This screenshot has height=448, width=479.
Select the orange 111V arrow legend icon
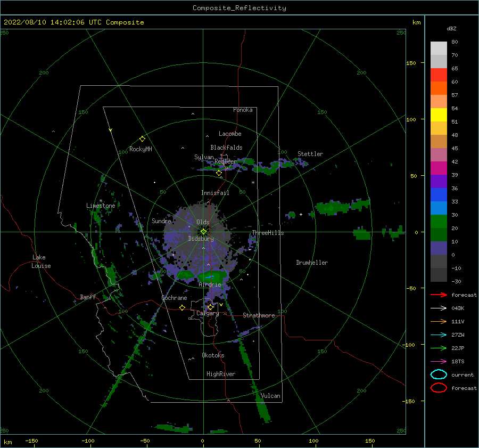tap(439, 321)
